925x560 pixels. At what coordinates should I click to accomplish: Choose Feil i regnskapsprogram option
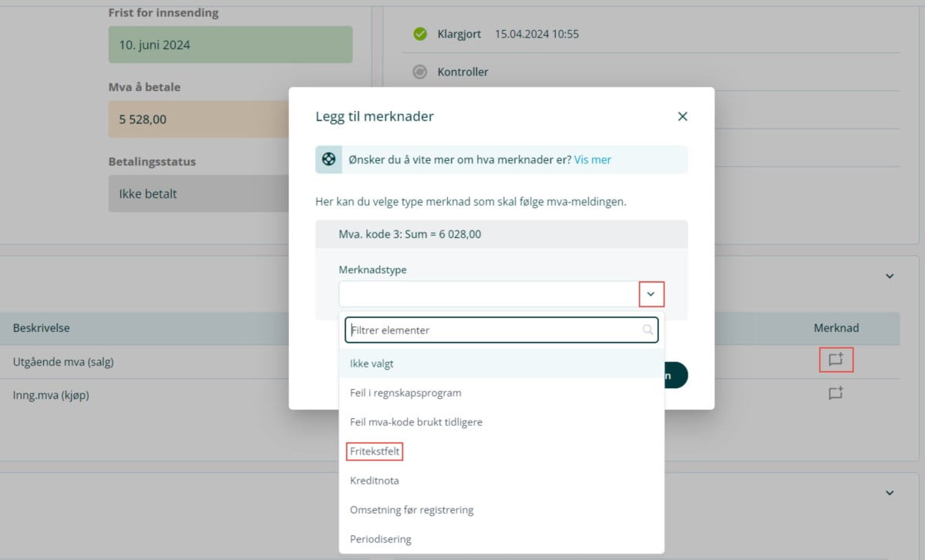click(x=405, y=393)
